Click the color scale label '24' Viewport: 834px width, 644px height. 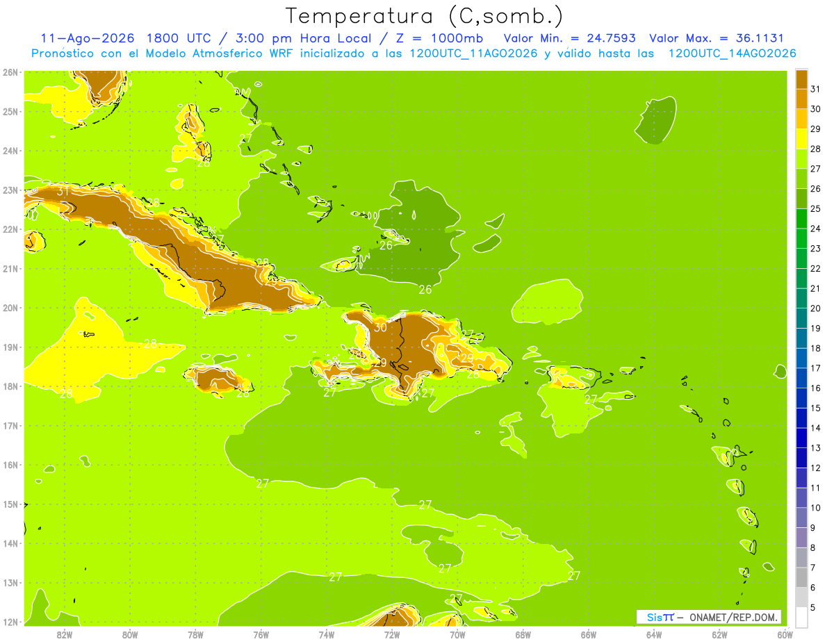815,229
